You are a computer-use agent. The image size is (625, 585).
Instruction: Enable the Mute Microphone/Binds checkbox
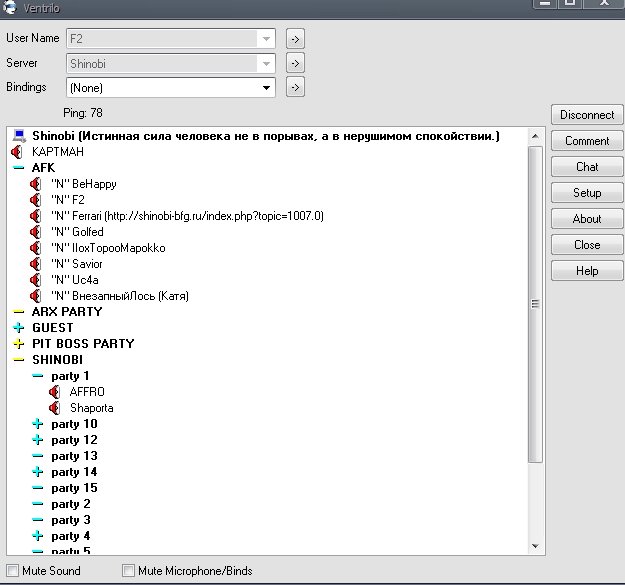pyautogui.click(x=128, y=571)
